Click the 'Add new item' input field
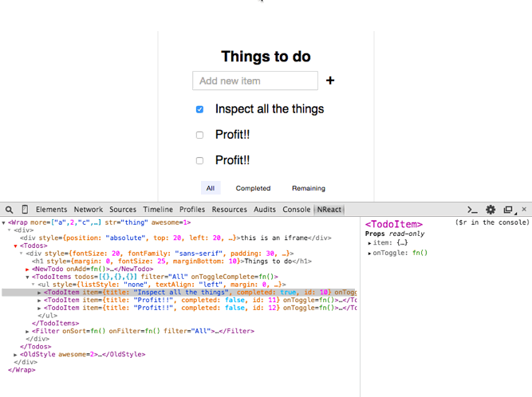The height and width of the screenshot is (397, 532). tap(255, 81)
